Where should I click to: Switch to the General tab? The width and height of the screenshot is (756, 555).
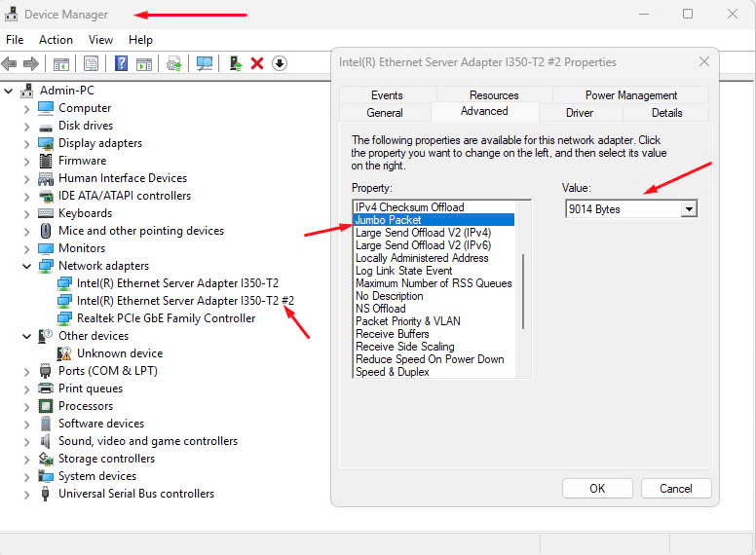pyautogui.click(x=384, y=113)
